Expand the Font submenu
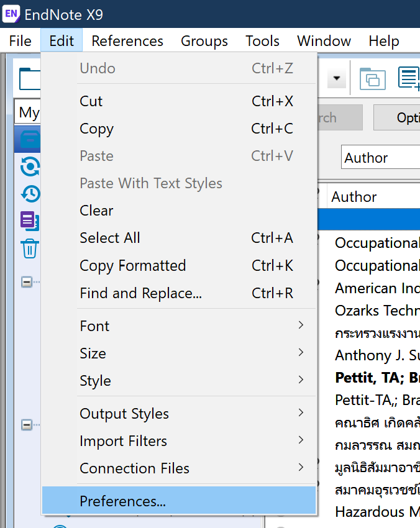 click(x=179, y=326)
